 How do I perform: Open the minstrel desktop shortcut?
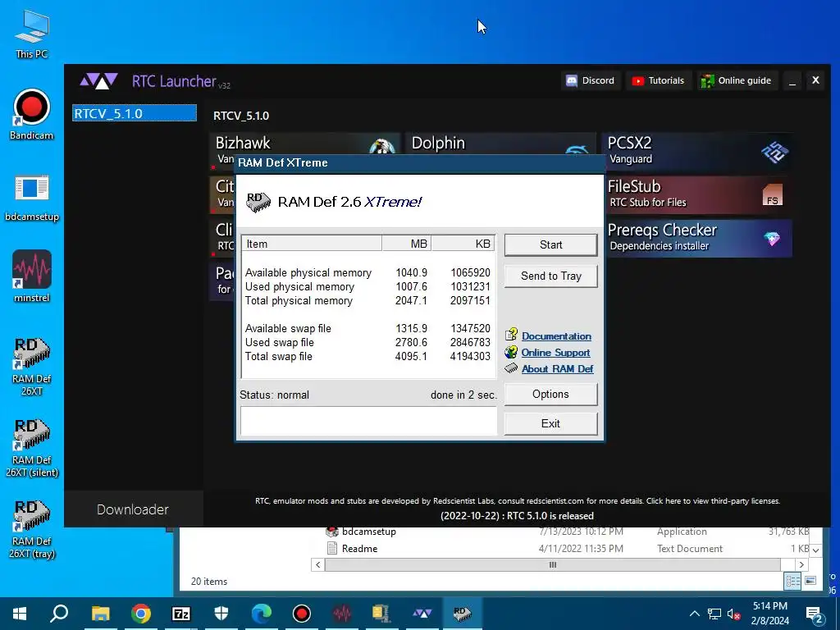click(32, 276)
